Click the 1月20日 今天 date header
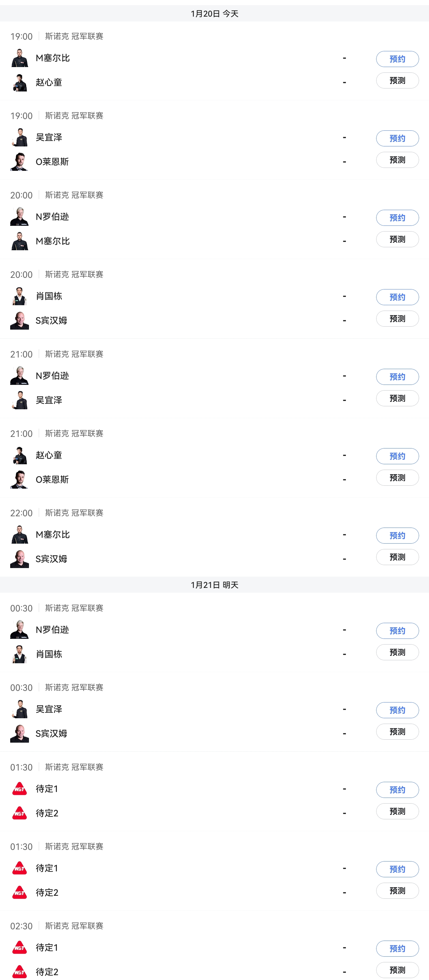Image resolution: width=429 pixels, height=980 pixels. pyautogui.click(x=214, y=14)
